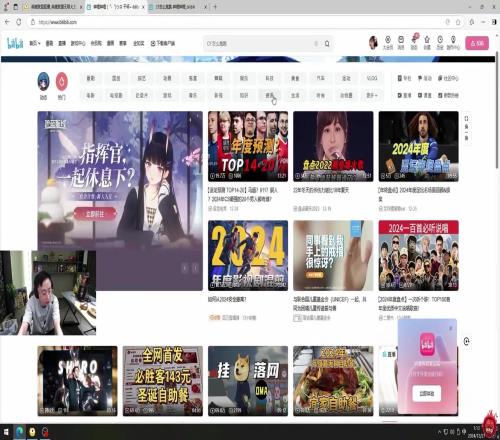Open the 创作中心 lightbulb icon
The width and height of the screenshot is (500, 440).
[x=453, y=43]
